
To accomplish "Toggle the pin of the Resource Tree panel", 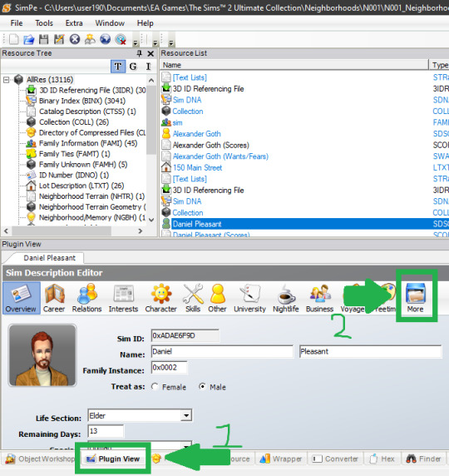I will 139,53.
